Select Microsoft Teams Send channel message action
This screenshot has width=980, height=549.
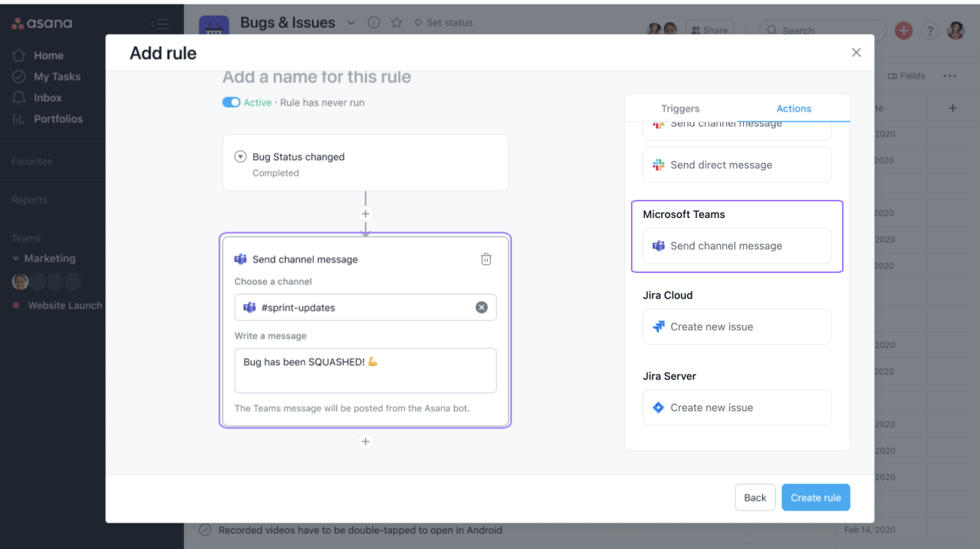737,246
